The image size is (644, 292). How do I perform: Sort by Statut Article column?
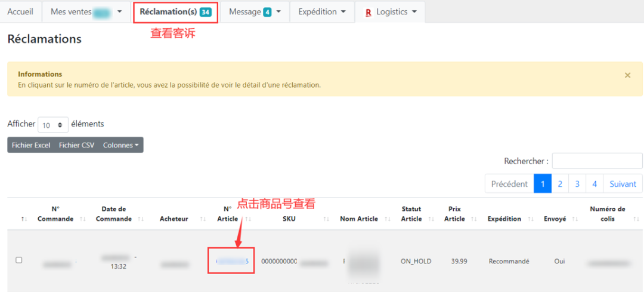(x=415, y=214)
